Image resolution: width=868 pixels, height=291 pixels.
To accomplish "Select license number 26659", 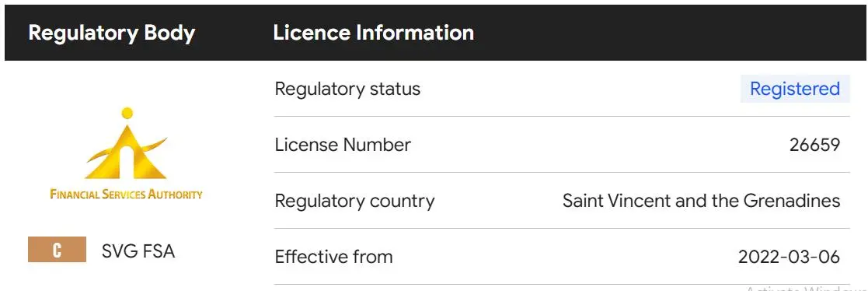I will 814,145.
